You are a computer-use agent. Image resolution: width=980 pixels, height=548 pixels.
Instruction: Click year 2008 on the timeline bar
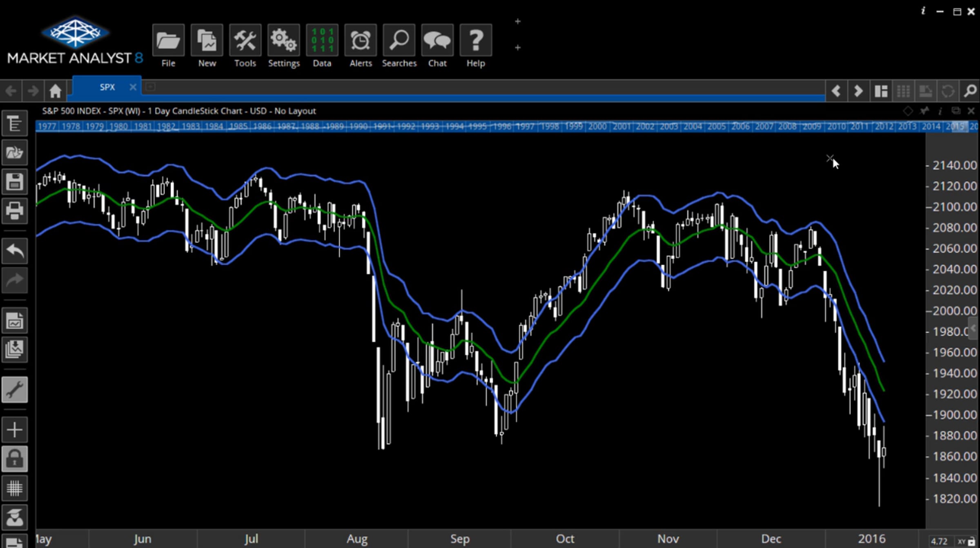pos(787,126)
